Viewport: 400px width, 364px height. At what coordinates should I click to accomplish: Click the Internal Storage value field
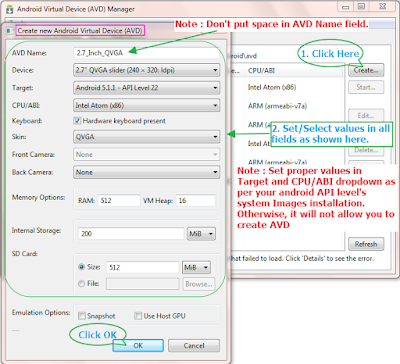pyautogui.click(x=131, y=234)
